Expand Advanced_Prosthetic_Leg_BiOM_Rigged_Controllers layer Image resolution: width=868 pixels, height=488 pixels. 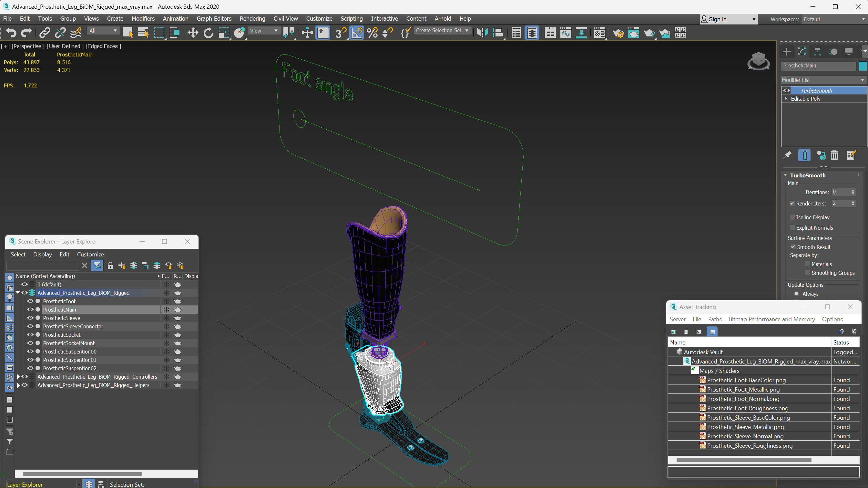click(18, 377)
